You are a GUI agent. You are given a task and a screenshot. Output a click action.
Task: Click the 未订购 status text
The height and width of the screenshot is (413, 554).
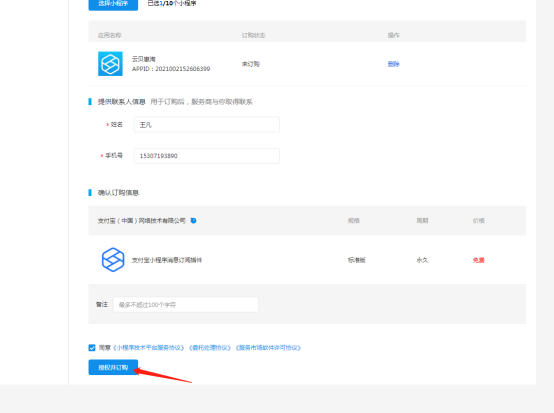point(251,64)
